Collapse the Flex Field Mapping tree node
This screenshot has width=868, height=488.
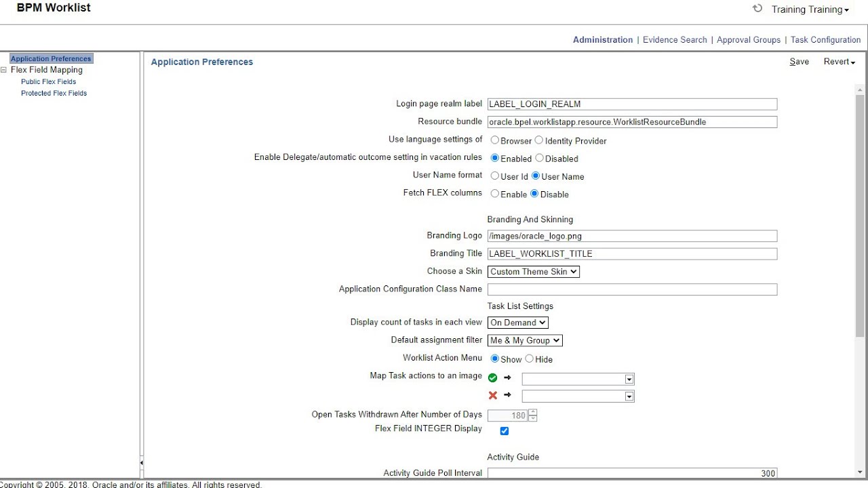4,70
